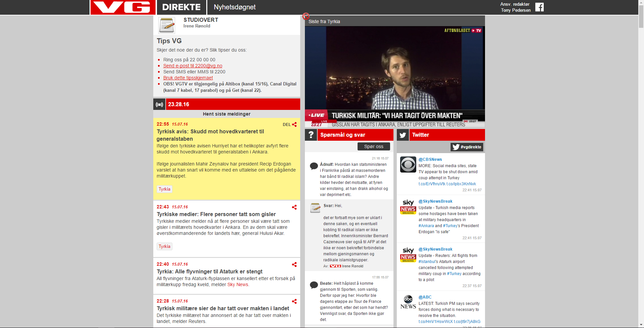Open @SkyNewsBreak handle on Ataturk tweet
This screenshot has height=328, width=644.
pos(435,249)
